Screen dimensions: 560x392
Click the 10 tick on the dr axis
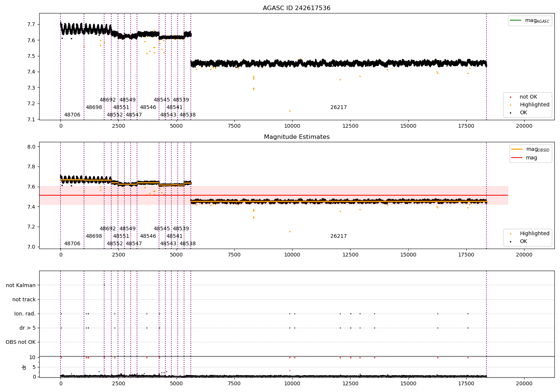32,358
